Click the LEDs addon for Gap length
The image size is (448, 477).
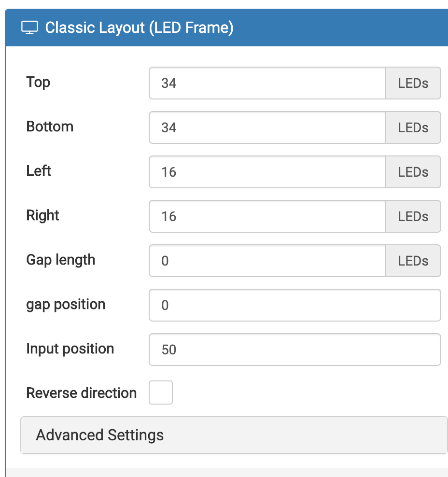point(413,261)
